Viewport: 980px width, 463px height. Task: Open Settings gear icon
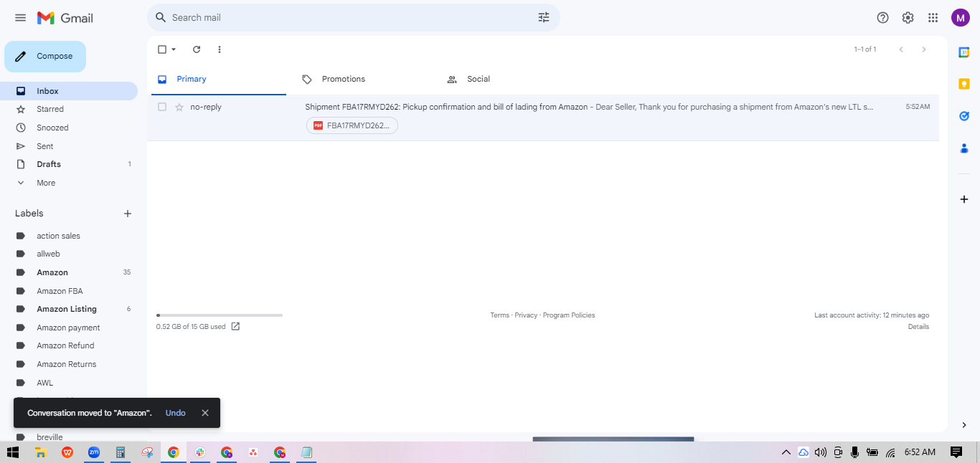[x=908, y=18]
